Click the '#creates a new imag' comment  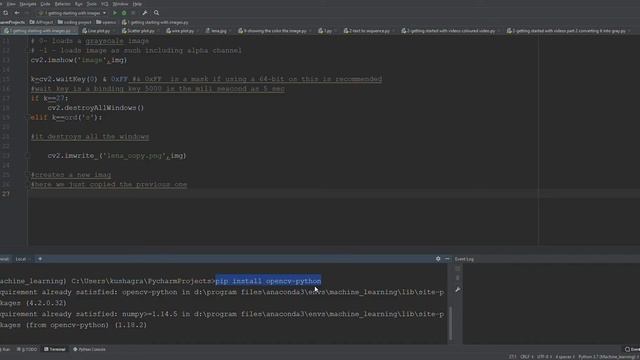pyautogui.click(x=71, y=175)
